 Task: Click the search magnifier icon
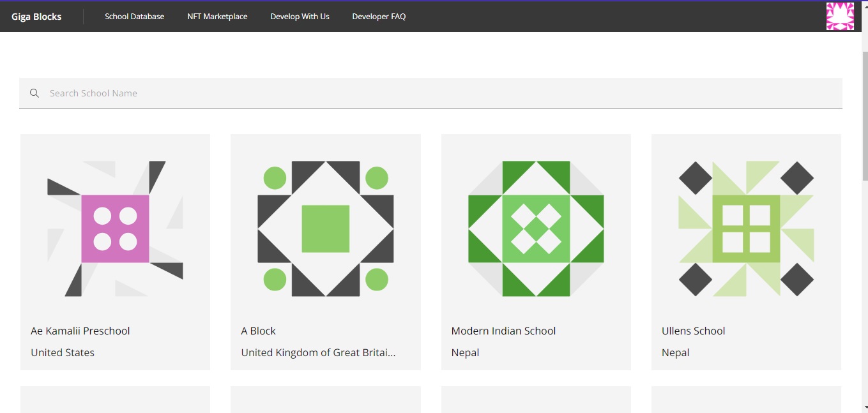pos(34,93)
